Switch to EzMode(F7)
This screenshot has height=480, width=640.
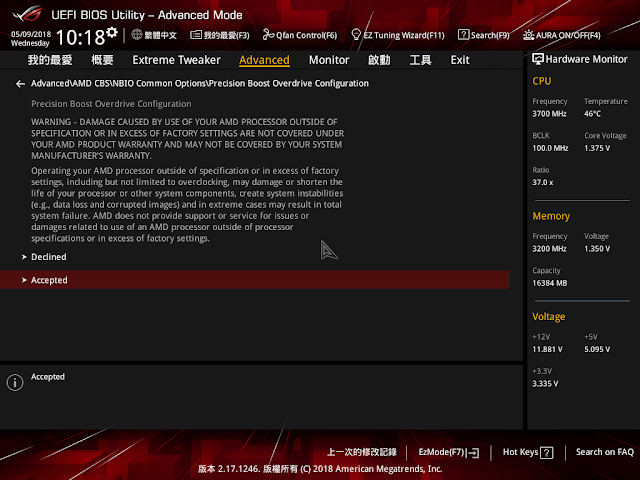(x=441, y=452)
